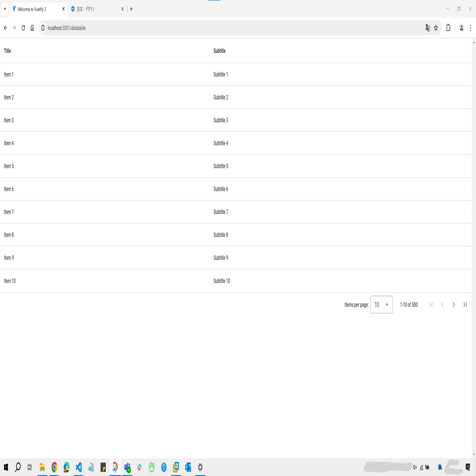Viewport: 476px width, 476px height.
Task: Go to next page of table
Action: tap(454, 305)
